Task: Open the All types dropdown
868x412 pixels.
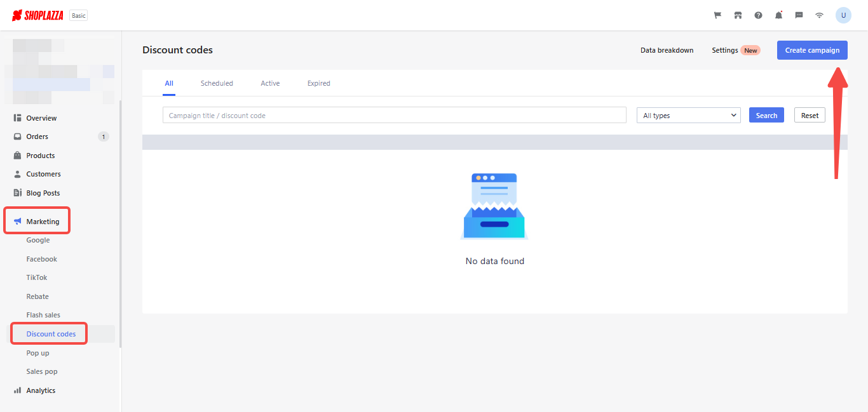Action: (689, 115)
